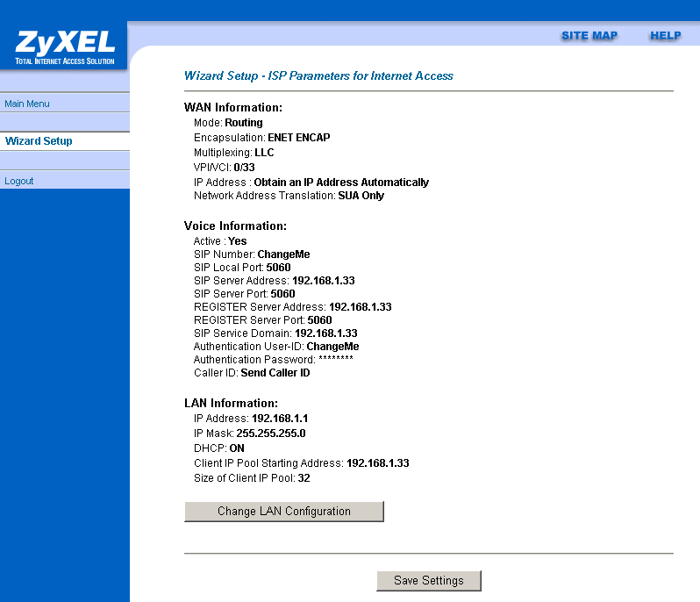This screenshot has width=700, height=602.
Task: Click Size of Client IP Pool: 32
Action: click(252, 478)
